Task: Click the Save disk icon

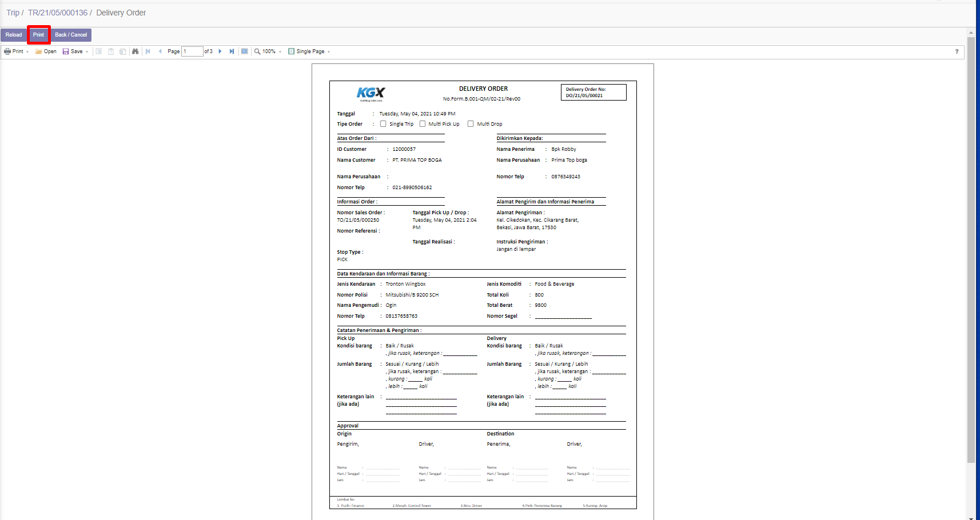Action: 66,51
